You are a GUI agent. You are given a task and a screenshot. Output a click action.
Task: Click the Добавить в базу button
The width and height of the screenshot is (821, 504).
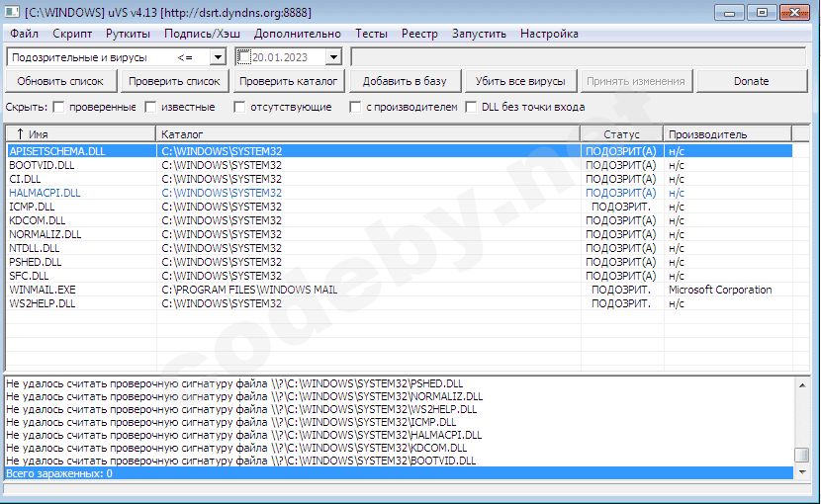pyautogui.click(x=405, y=81)
